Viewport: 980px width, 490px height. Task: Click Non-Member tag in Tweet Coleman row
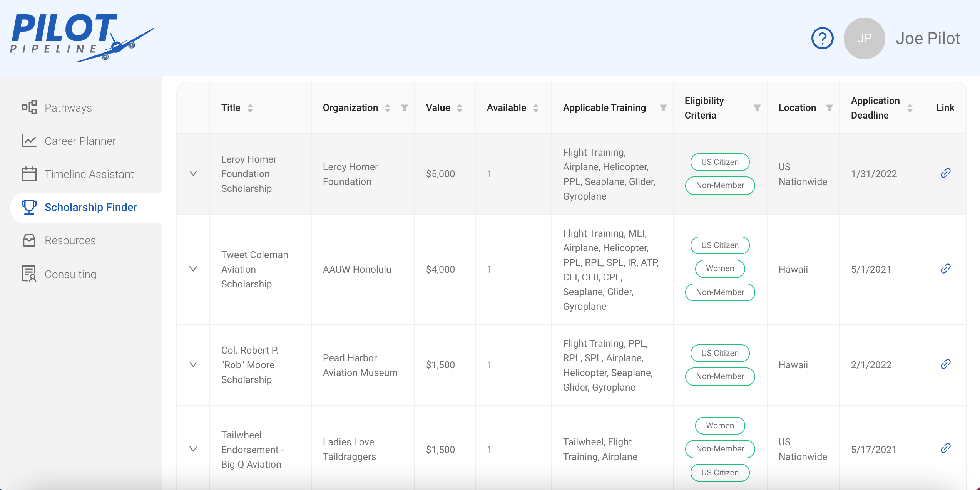[720, 292]
